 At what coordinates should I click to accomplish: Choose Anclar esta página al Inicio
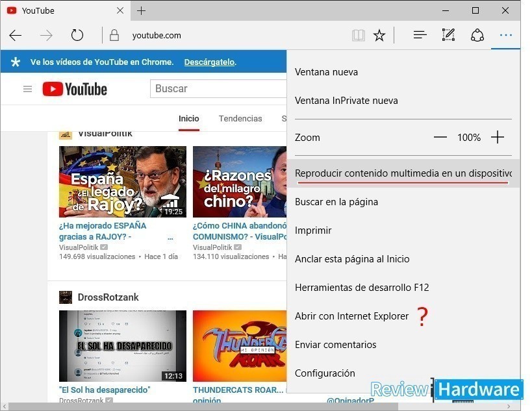click(403, 258)
